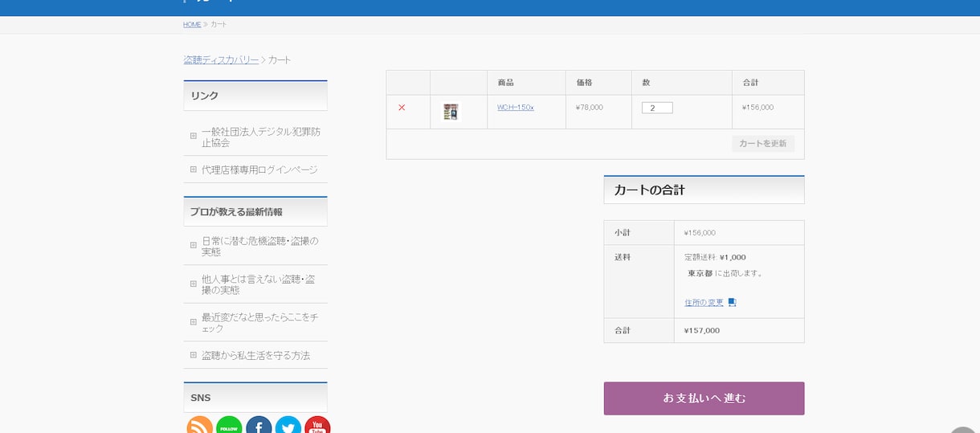
Task: Click the truck icon beside 住所の変更
Action: click(732, 303)
